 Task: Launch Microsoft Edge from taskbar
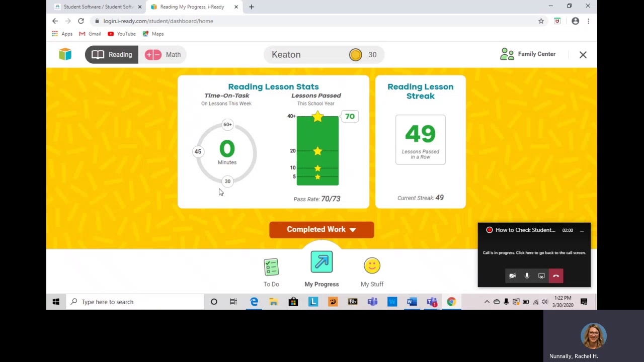pyautogui.click(x=254, y=302)
